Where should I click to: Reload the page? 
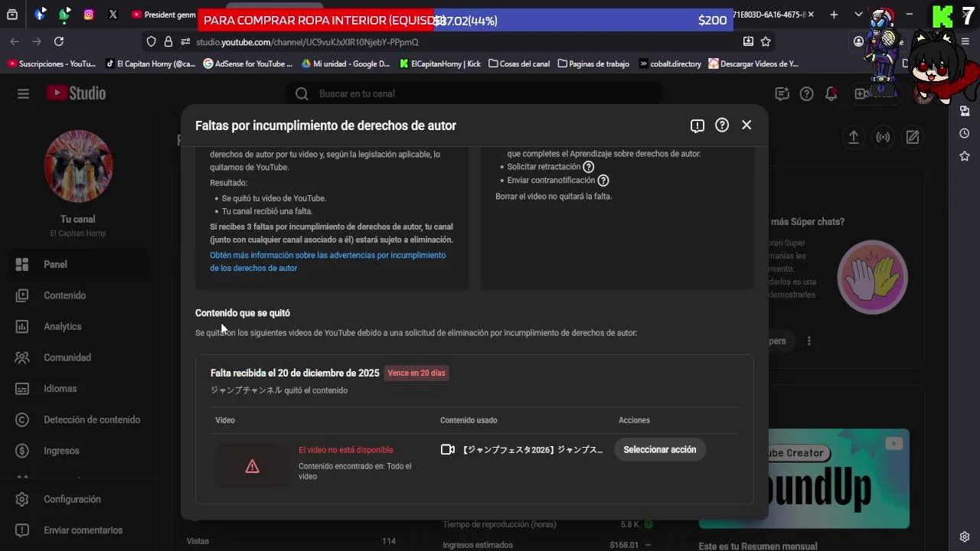click(x=59, y=41)
